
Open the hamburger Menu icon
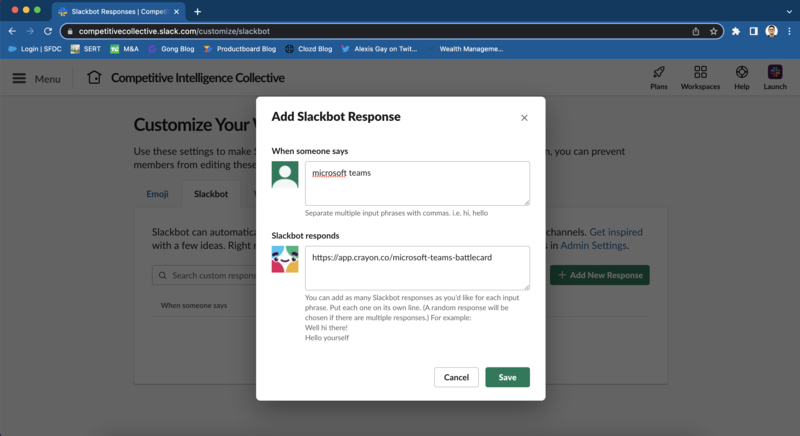(19, 78)
